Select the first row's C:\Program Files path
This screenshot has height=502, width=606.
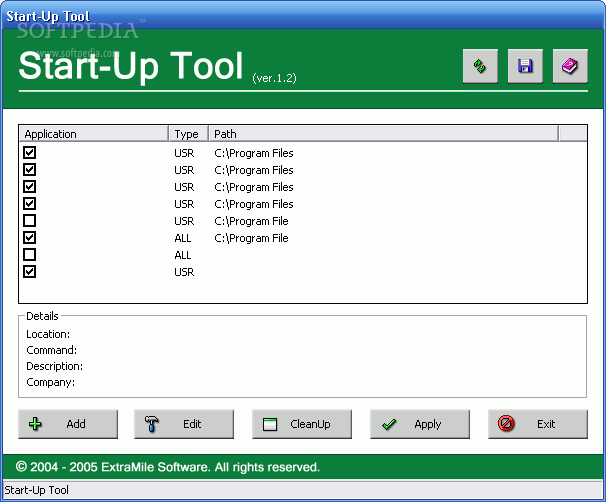(254, 153)
